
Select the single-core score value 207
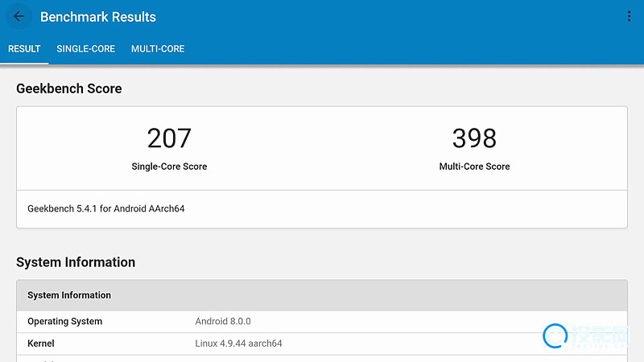pos(169,138)
